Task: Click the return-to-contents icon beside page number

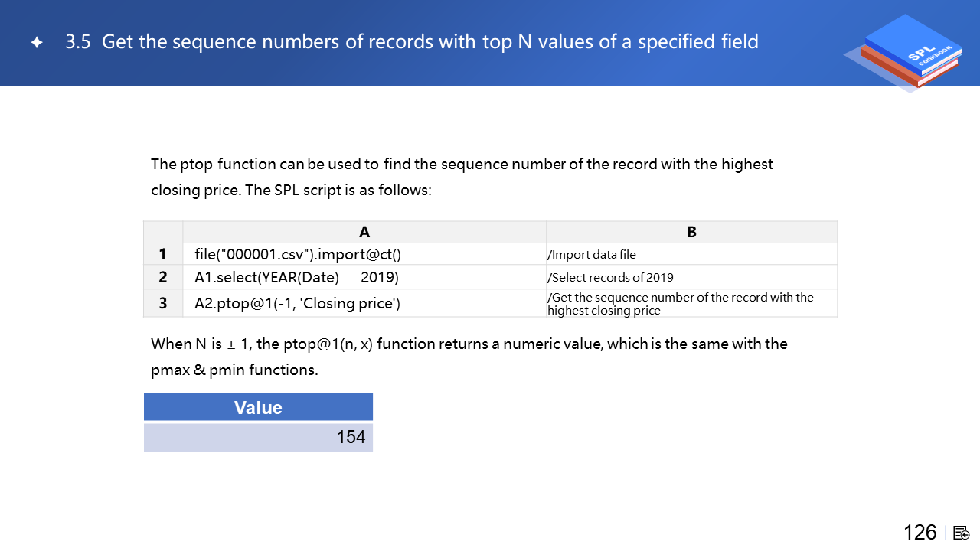Action: [x=962, y=533]
